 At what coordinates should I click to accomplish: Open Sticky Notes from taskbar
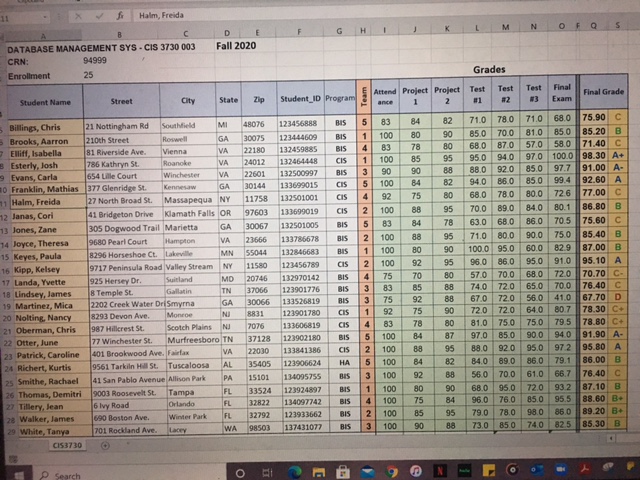pos(489,471)
